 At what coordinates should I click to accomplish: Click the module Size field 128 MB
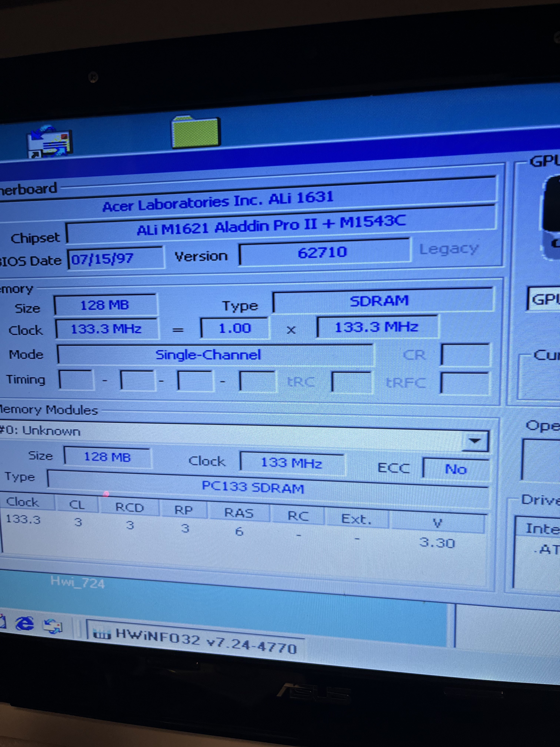coord(107,457)
